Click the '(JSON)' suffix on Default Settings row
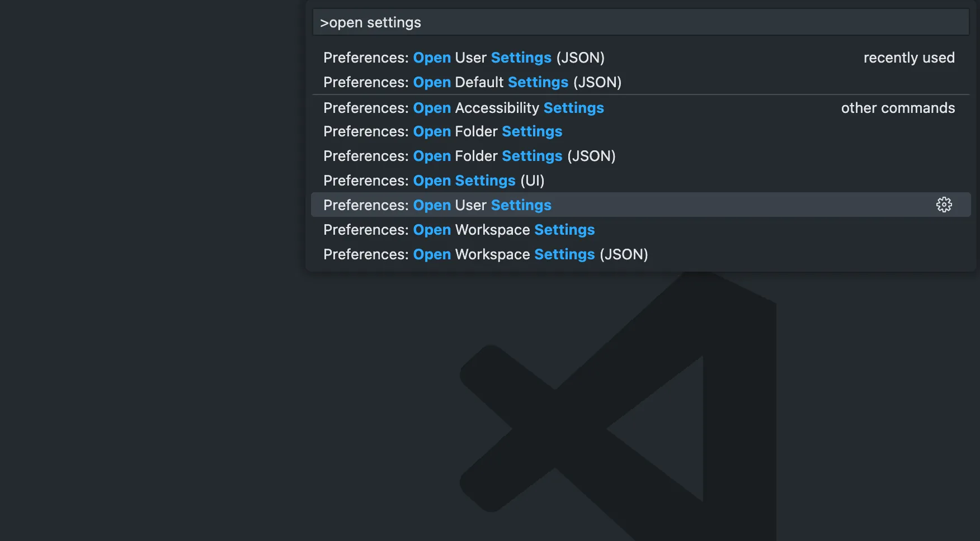980x541 pixels. click(597, 82)
